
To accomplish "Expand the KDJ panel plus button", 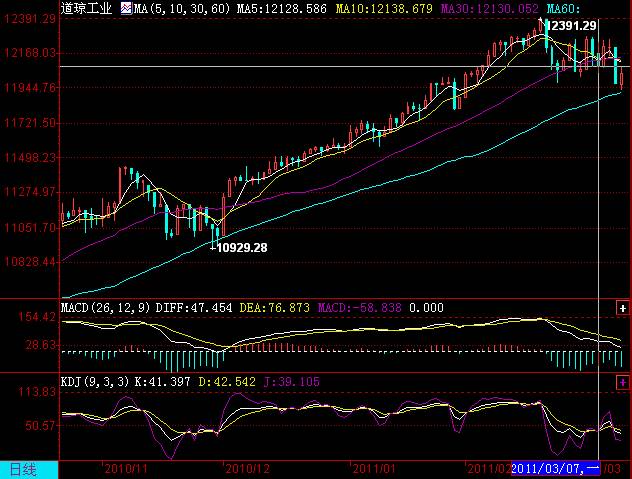I will 622,382.
